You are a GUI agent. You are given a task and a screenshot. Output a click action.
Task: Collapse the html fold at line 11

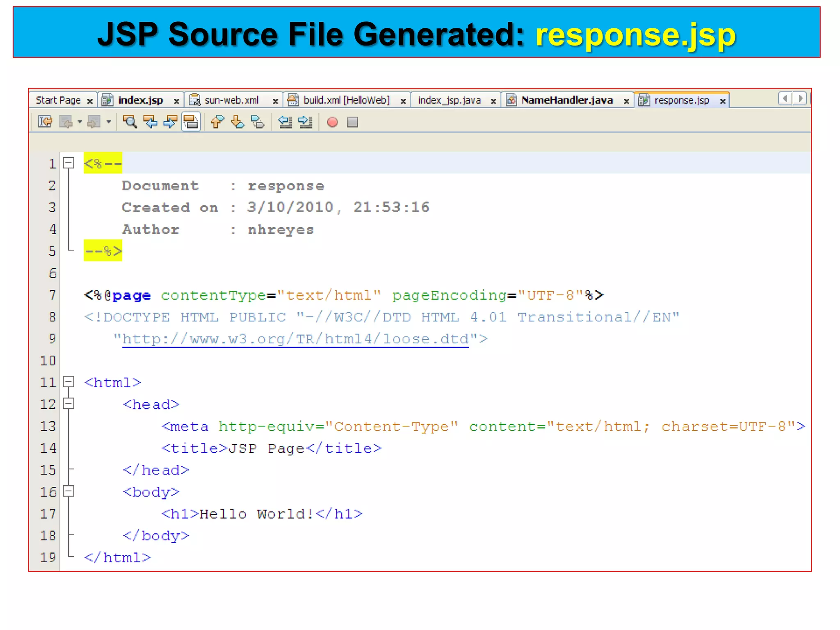pyautogui.click(x=68, y=382)
